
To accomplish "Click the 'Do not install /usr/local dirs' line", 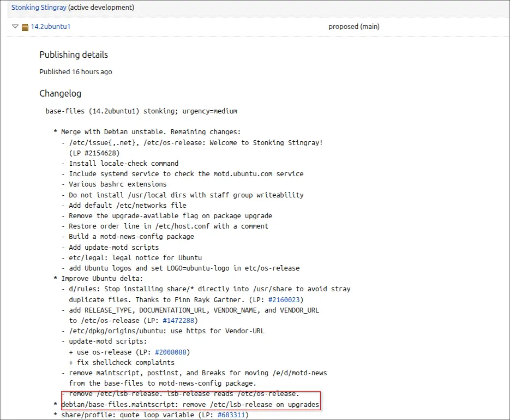I will click(x=183, y=195).
